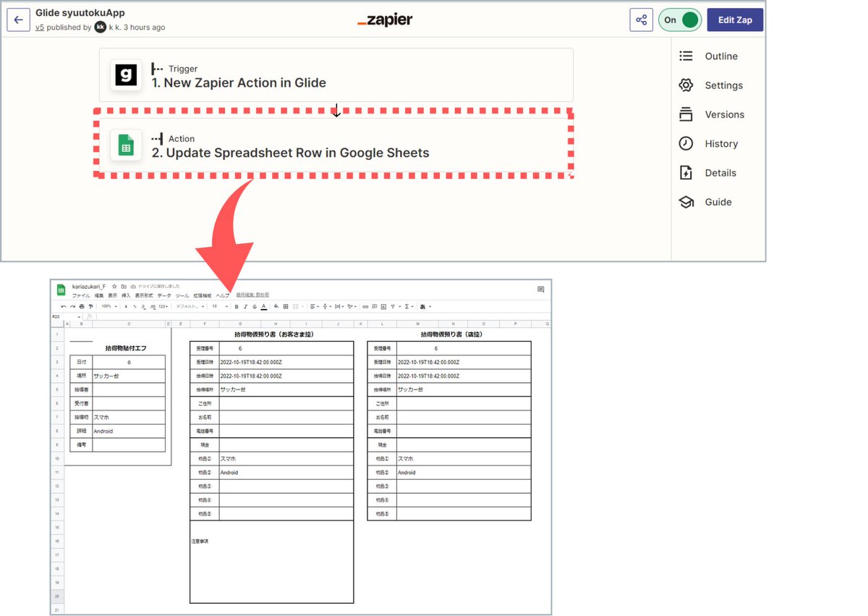Select the 詳細 label cell in the left table

[81, 431]
